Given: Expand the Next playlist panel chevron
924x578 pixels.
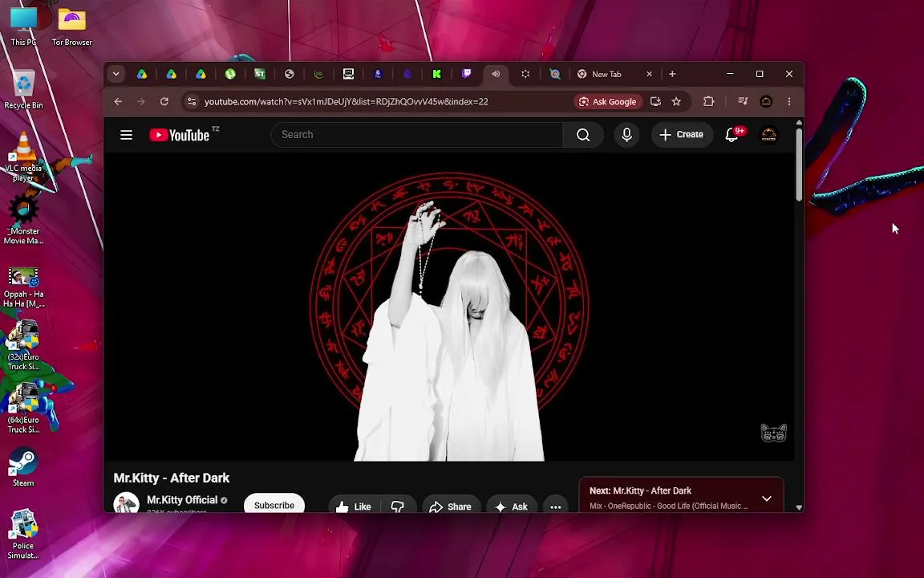Looking at the screenshot, I should (766, 499).
